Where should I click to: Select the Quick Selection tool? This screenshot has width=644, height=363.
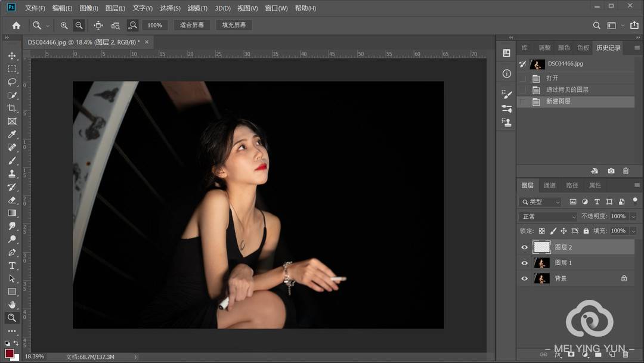12,95
